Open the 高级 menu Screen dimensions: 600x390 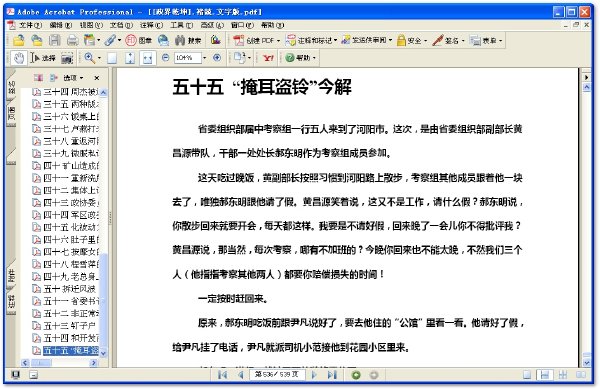click(x=211, y=25)
